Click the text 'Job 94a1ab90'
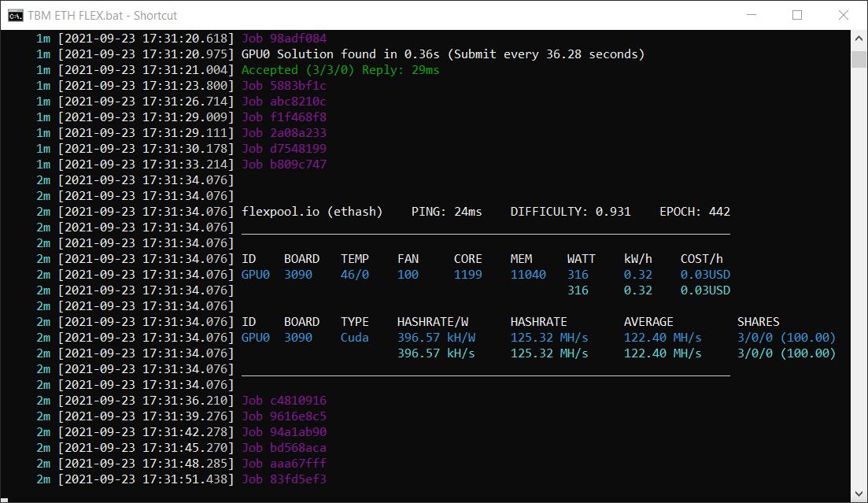This screenshot has width=868, height=503. pos(284,432)
